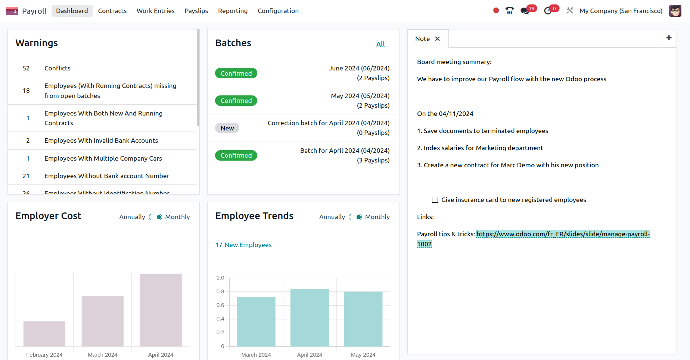Click the Warnings panel scrollbar
The height and width of the screenshot is (360, 690).
[x=198, y=77]
